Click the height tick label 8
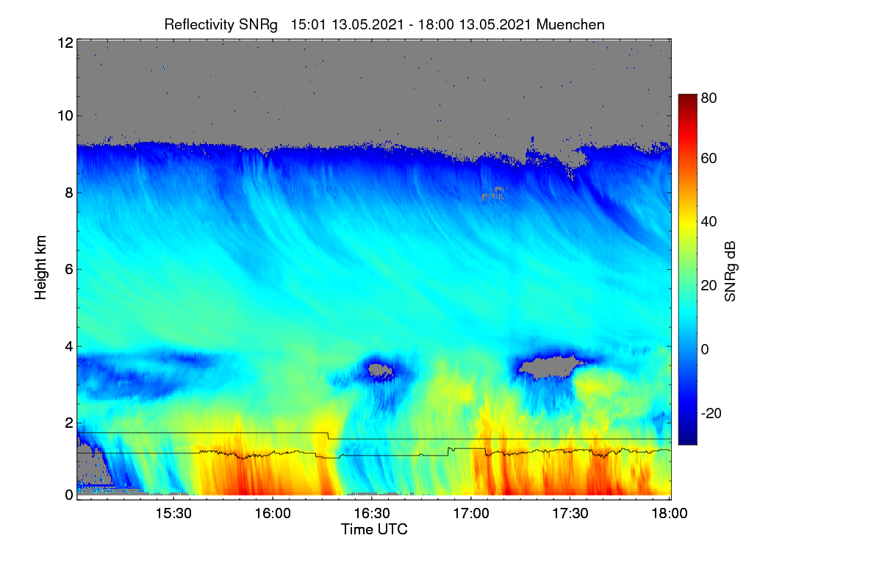Viewport: 882px width, 588px height. click(x=68, y=193)
